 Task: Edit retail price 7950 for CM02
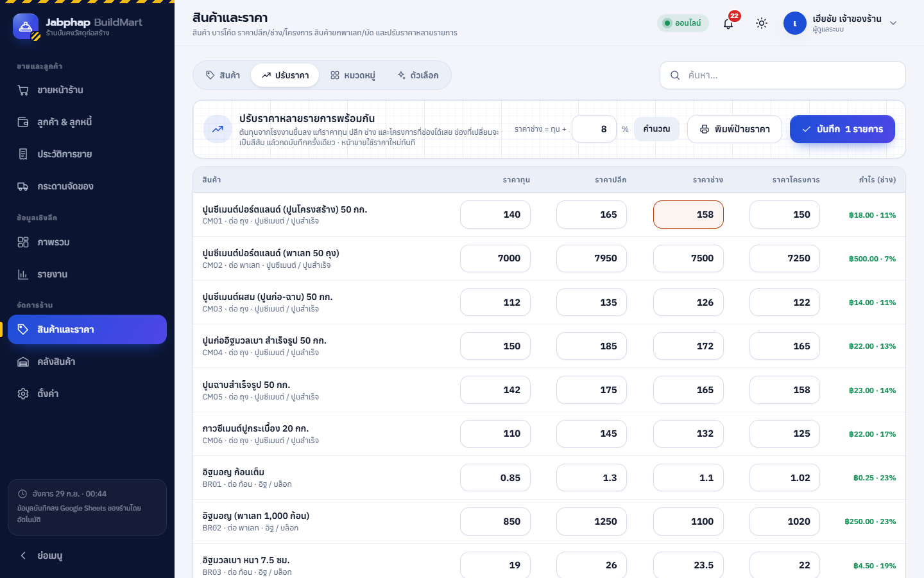592,258
